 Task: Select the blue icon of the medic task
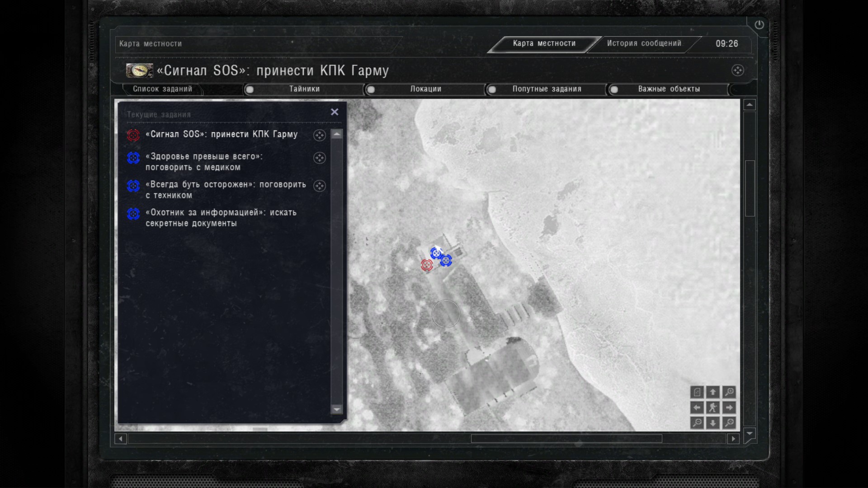tap(133, 158)
